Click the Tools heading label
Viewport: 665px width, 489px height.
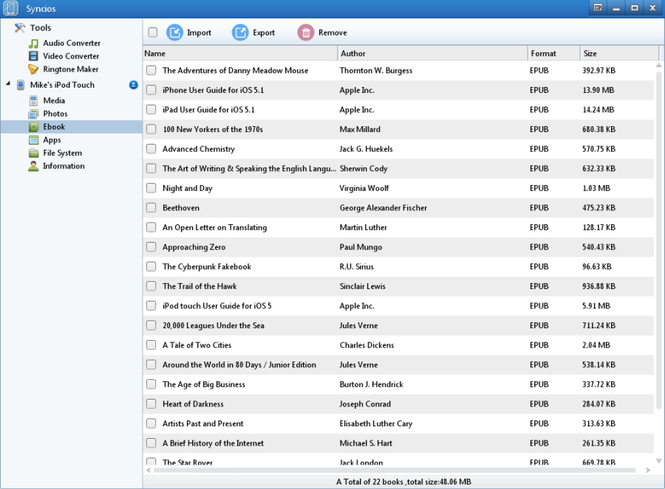40,28
